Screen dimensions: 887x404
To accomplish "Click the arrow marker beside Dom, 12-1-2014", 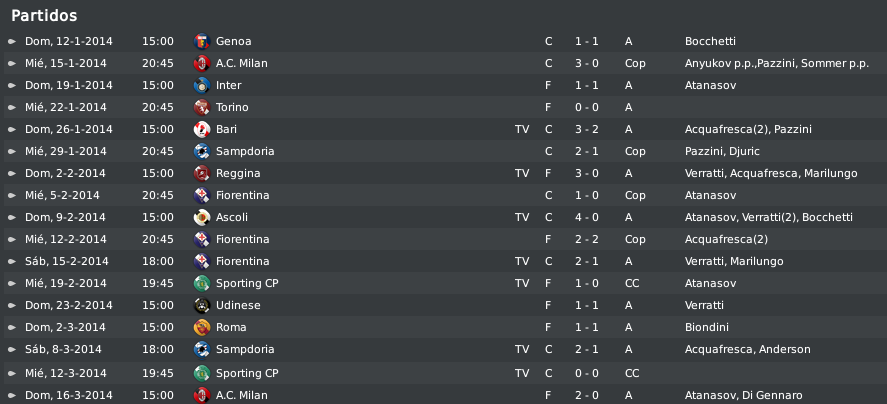I will (12, 41).
